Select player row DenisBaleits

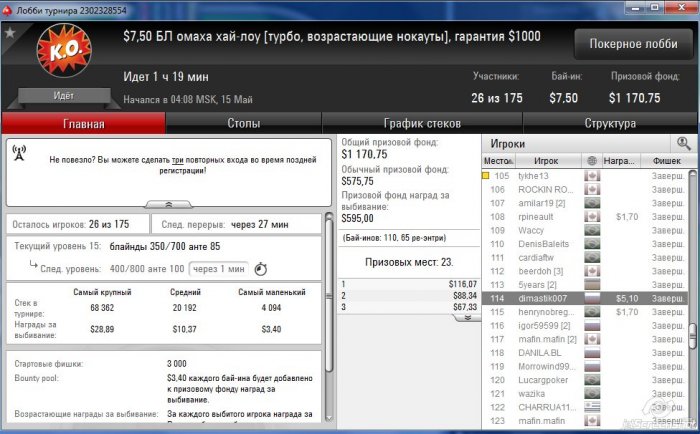584,244
